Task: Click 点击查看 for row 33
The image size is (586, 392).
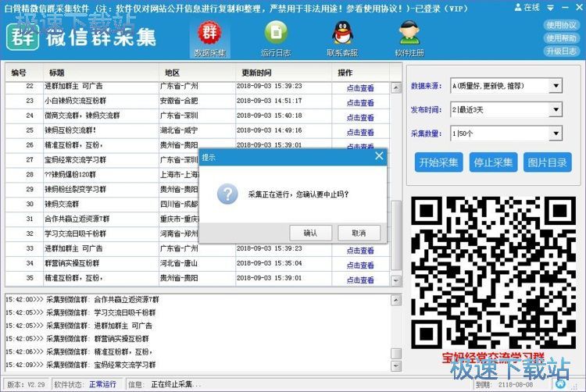Action: pos(360,251)
